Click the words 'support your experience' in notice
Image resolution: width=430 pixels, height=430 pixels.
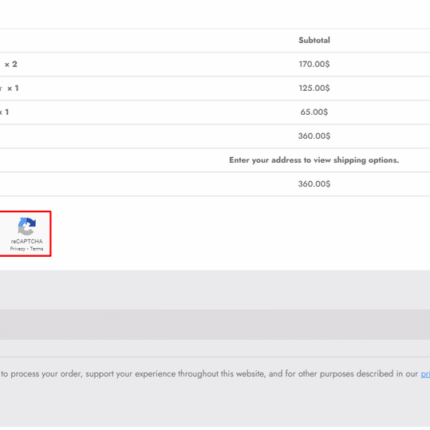tap(131, 374)
